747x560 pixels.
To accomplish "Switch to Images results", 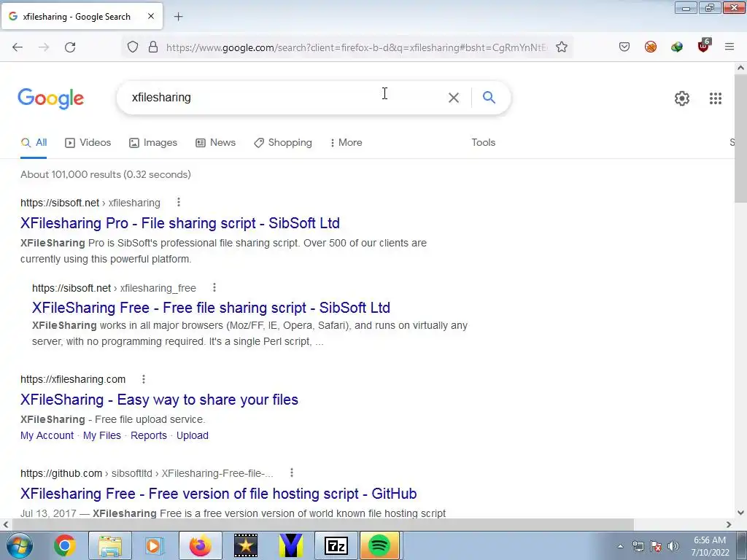I will [153, 142].
